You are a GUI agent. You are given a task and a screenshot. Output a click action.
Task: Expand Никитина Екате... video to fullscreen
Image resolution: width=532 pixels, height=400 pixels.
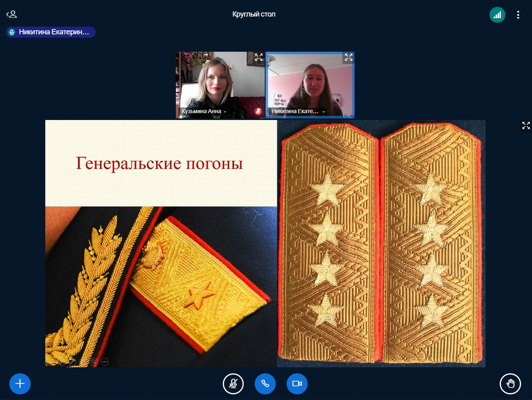pyautogui.click(x=348, y=57)
